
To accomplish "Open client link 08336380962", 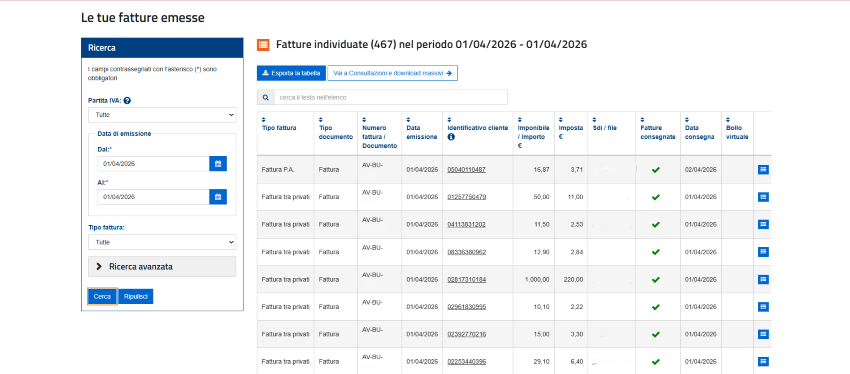I will (x=466, y=252).
